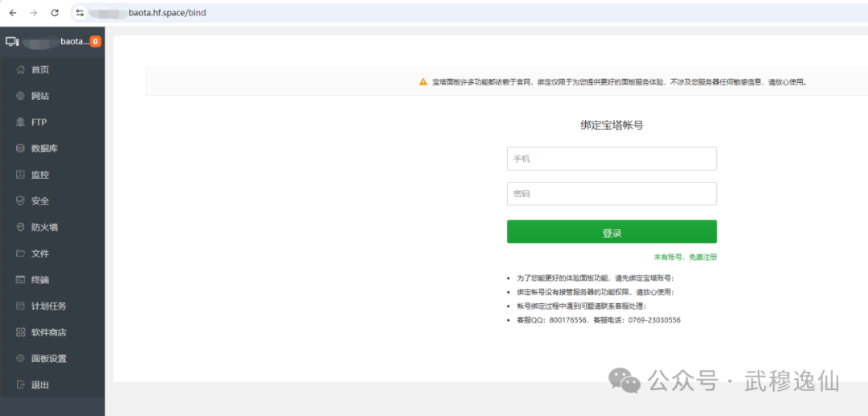Screen dimensions: 868x416
Task: Click the orange notification badge showing 0
Action: 95,42
